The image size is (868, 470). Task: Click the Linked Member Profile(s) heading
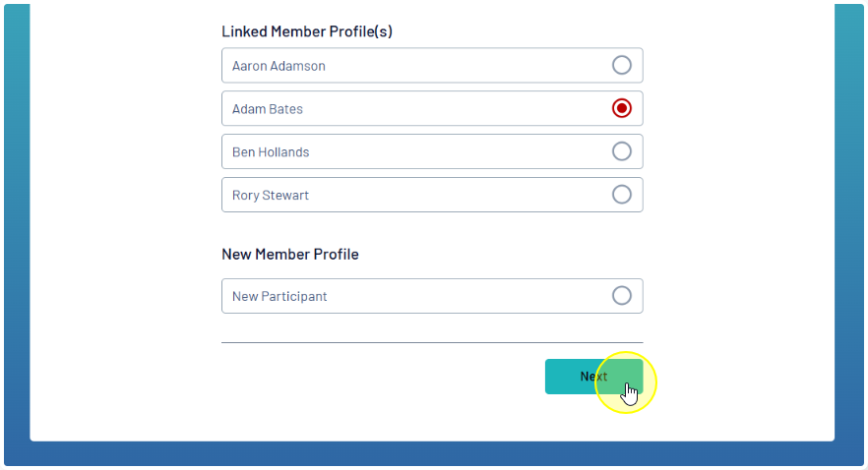pos(307,31)
